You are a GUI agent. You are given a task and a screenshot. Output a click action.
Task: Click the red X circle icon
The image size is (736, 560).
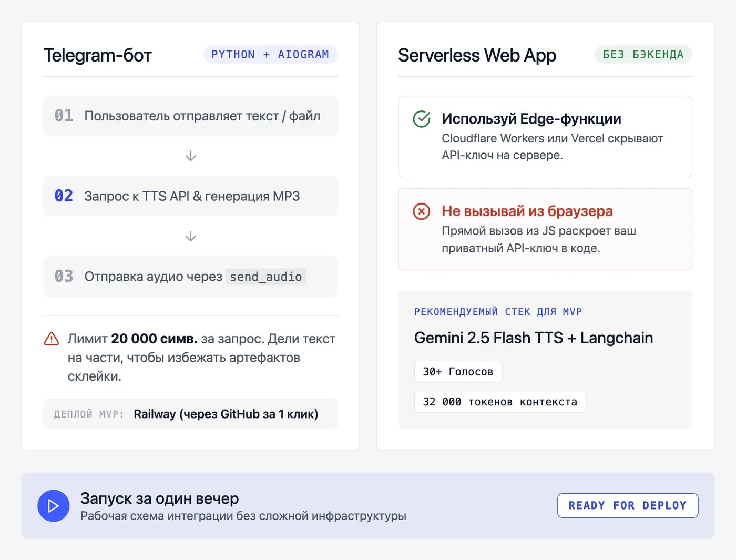422,211
